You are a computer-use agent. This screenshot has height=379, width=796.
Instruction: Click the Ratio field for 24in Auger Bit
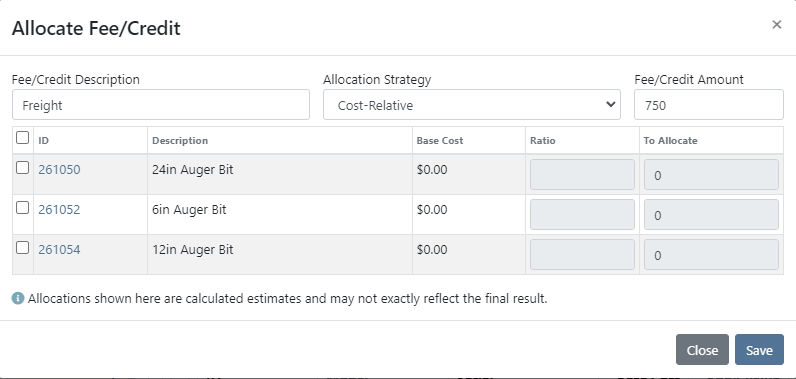click(x=582, y=175)
